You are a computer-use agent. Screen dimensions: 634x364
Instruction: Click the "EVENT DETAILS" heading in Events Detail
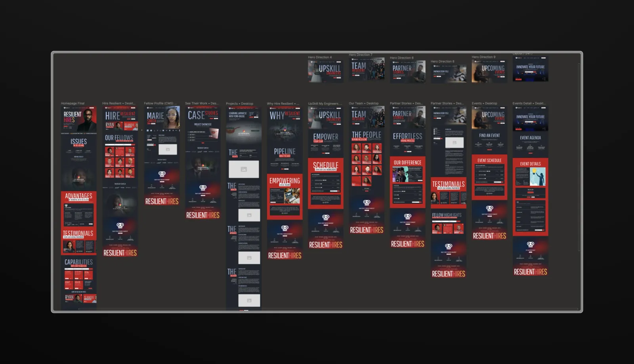point(530,164)
